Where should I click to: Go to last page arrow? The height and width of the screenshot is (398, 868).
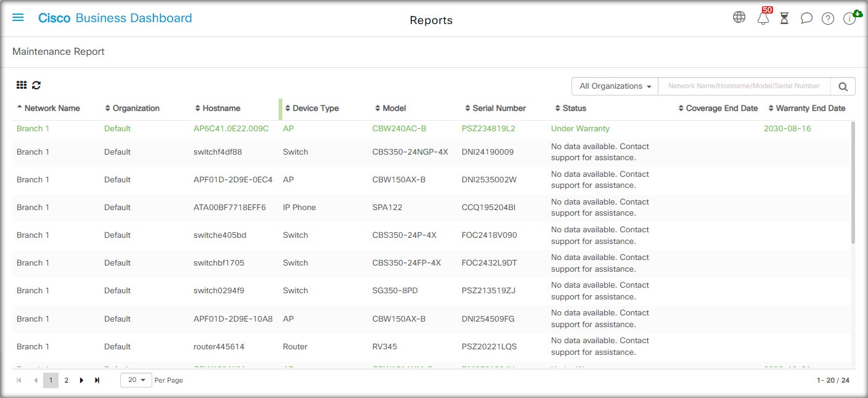97,380
